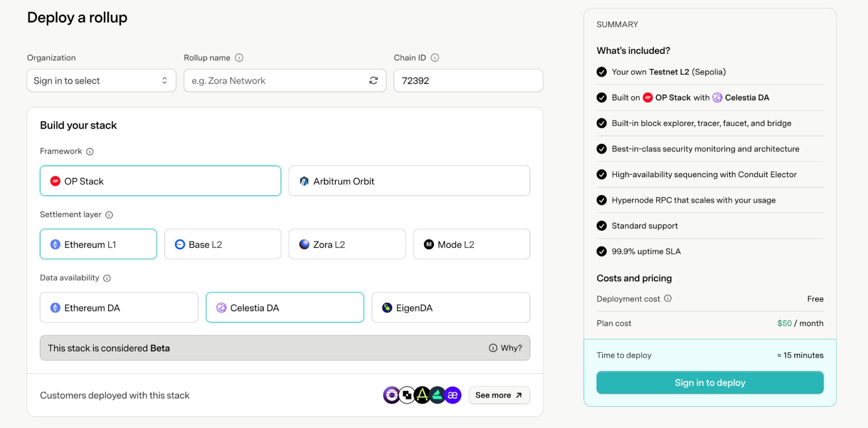The image size is (868, 428).
Task: Click the Rollup name info icon
Action: click(239, 58)
